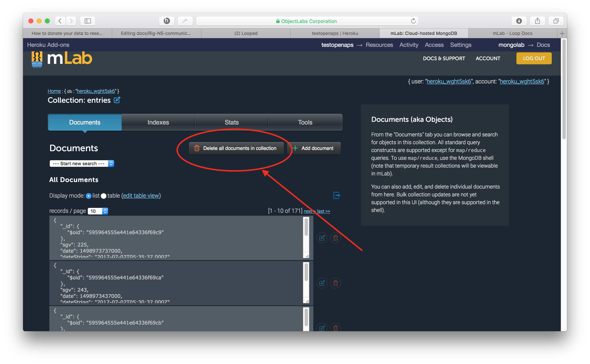Open the DOCS & SUPPORT menu

[444, 59]
